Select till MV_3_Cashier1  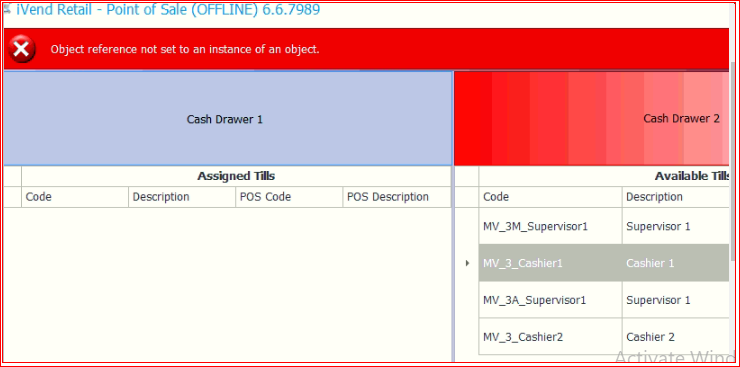(x=550, y=263)
